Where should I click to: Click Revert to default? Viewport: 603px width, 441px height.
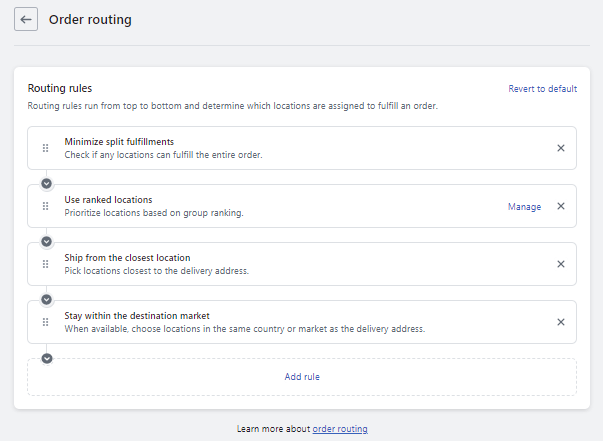[542, 89]
